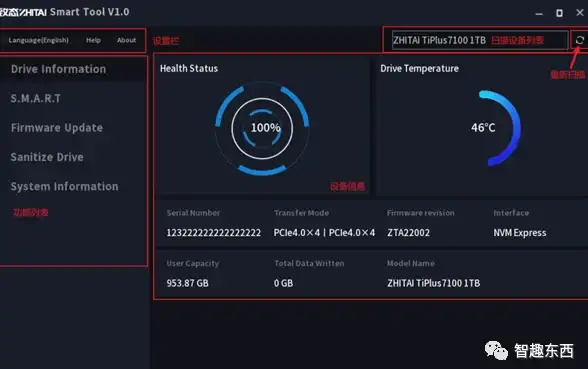Click the Drive Temperature heading
The image size is (588, 369).
(x=419, y=69)
